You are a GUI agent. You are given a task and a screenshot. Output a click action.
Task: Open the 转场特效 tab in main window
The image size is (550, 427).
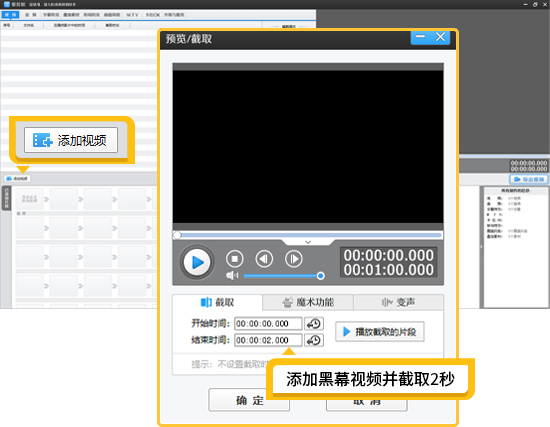point(92,15)
